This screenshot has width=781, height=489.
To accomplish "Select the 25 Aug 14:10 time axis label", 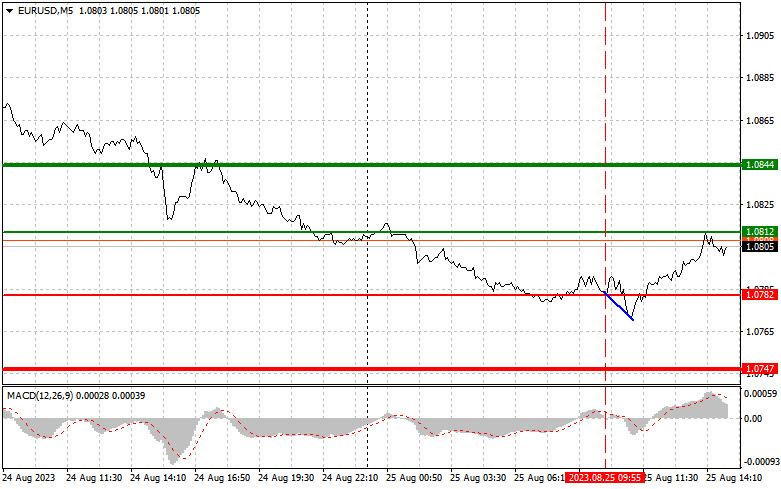I will (x=734, y=478).
